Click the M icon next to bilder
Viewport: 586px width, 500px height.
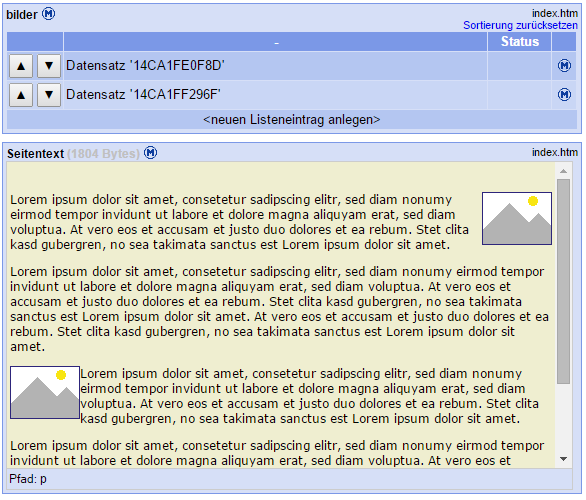[x=48, y=14]
